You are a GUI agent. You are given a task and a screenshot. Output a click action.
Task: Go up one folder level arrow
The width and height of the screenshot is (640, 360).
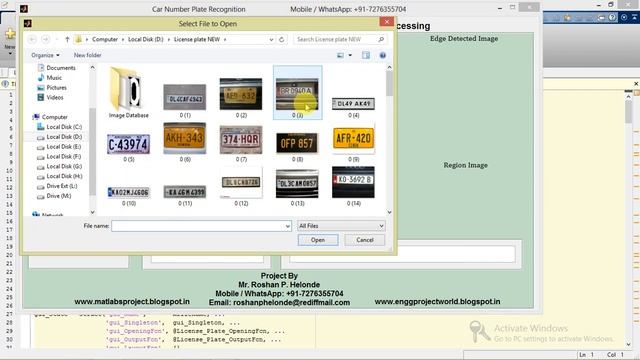67,40
